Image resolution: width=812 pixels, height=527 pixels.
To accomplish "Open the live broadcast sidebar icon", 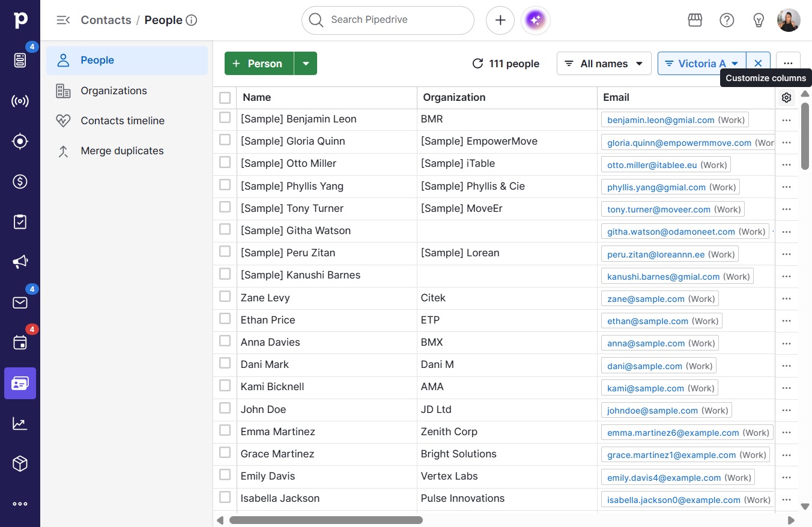I will (20, 101).
